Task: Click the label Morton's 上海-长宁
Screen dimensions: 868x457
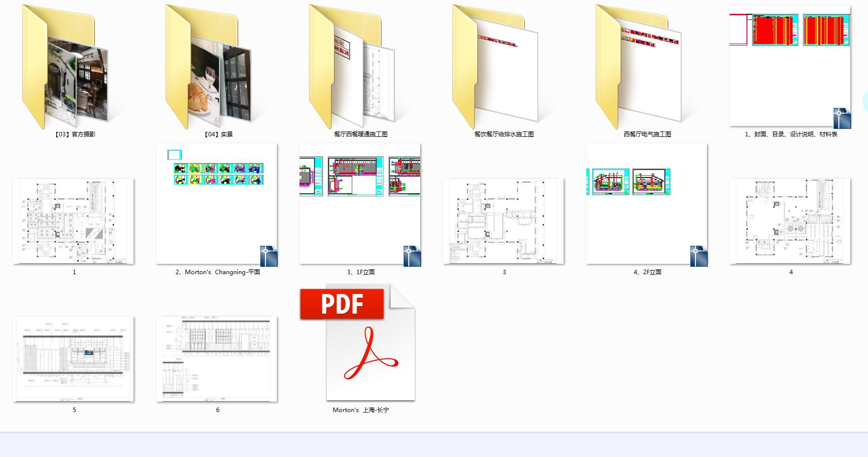Action: (361, 410)
